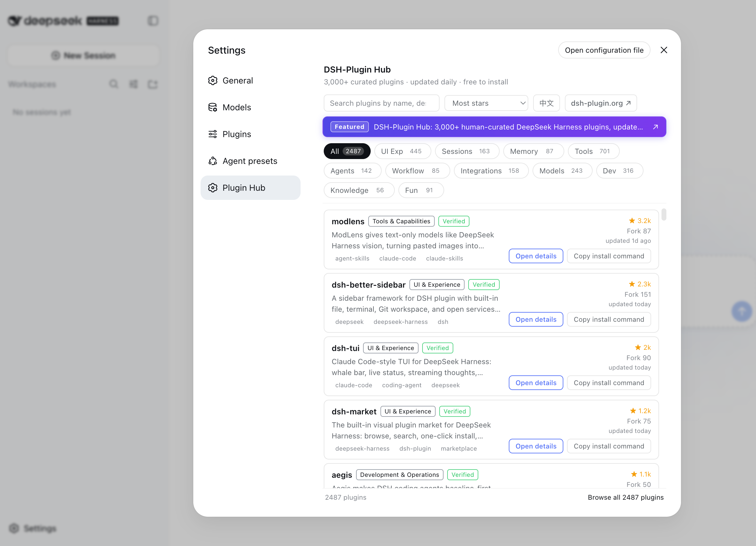The image size is (756, 546).
Task: Click the star icon on dsh-better-sidebar card
Action: click(632, 284)
